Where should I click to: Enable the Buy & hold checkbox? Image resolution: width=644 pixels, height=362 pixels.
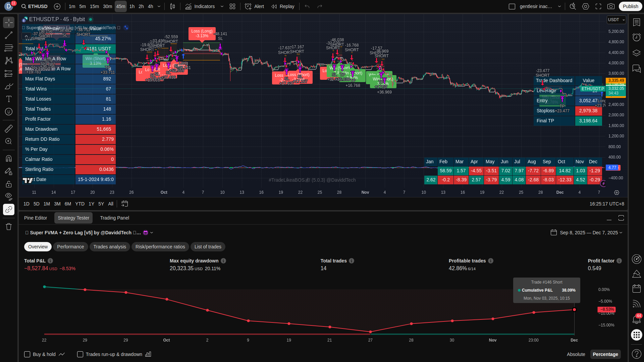click(27, 354)
